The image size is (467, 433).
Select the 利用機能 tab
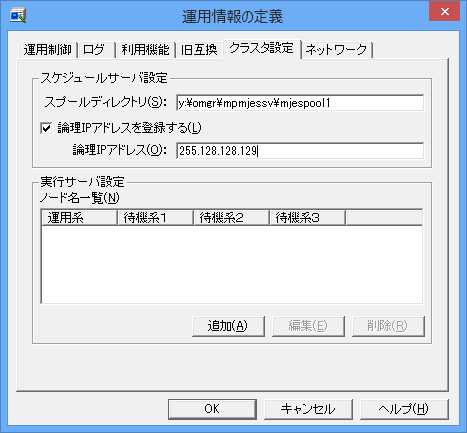coord(145,50)
